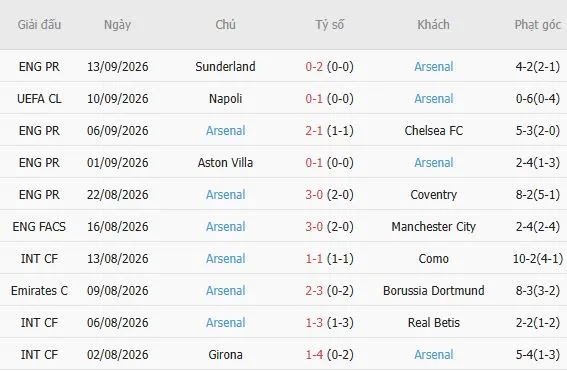Click the Tỷ số column header

coord(329,25)
